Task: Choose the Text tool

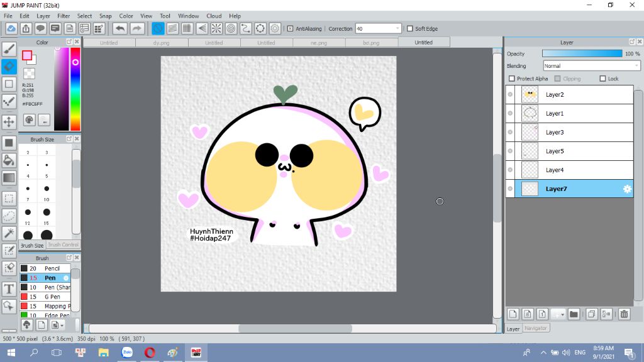Action: [9, 289]
